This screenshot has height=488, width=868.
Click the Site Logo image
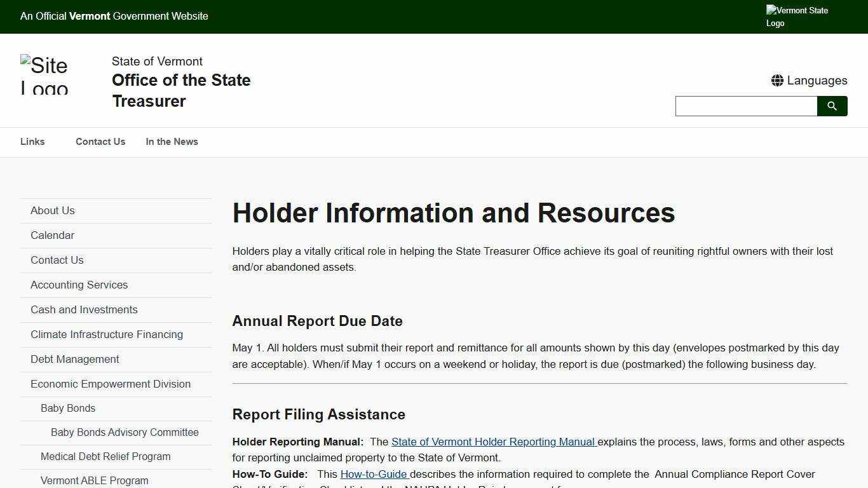[x=44, y=76]
